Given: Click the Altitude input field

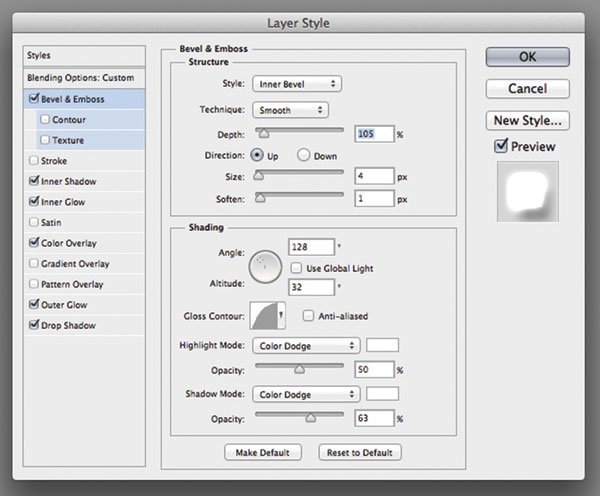Looking at the screenshot, I should pyautogui.click(x=310, y=285).
